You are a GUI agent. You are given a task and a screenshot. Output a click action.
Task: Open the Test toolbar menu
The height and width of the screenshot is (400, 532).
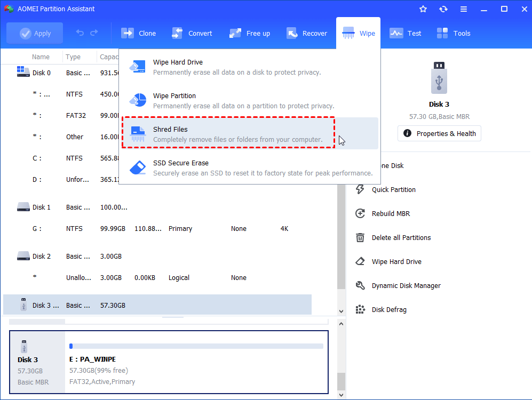click(x=405, y=33)
